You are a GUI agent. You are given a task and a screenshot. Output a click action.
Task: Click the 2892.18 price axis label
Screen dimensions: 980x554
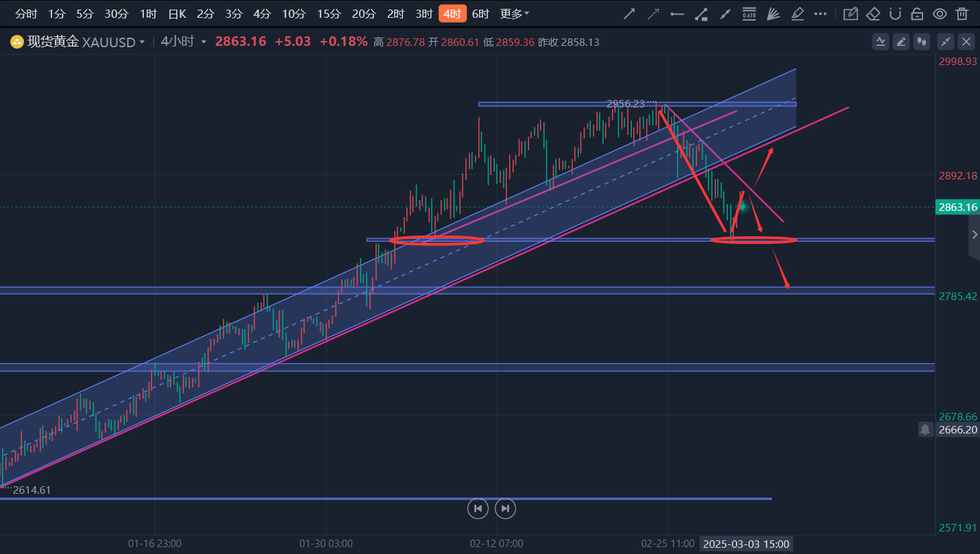click(957, 175)
